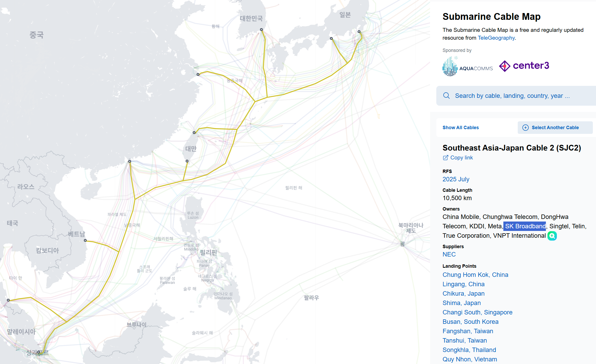Open the NEC supplier link

(x=449, y=254)
